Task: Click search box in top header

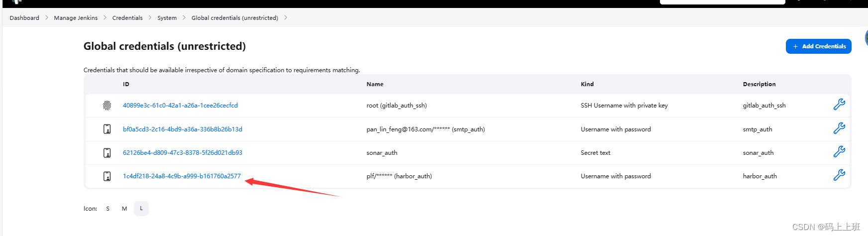Action: [x=722, y=2]
